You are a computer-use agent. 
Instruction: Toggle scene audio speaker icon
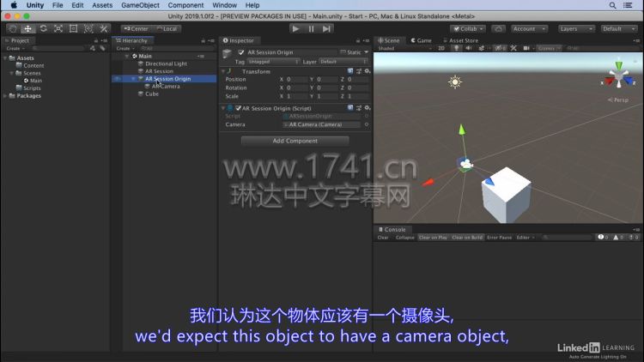469,48
